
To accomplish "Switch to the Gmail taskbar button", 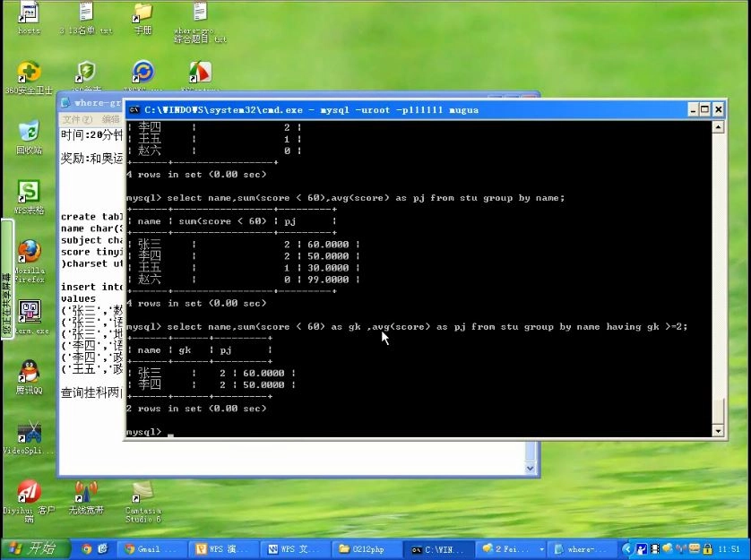I will (x=152, y=548).
